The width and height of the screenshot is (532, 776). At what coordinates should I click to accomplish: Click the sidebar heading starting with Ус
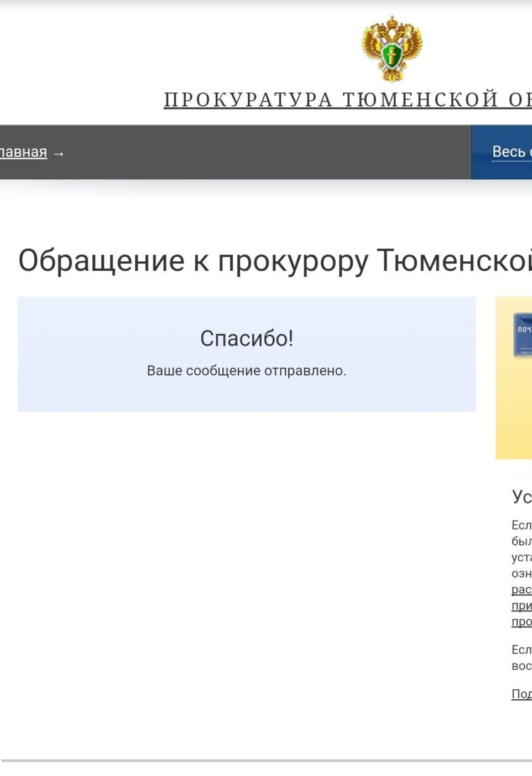point(521,496)
